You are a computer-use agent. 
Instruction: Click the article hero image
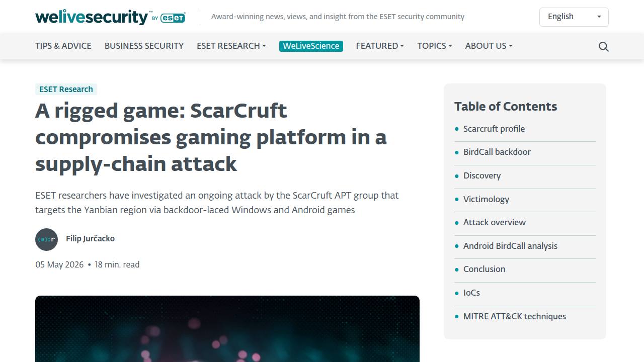[227, 329]
